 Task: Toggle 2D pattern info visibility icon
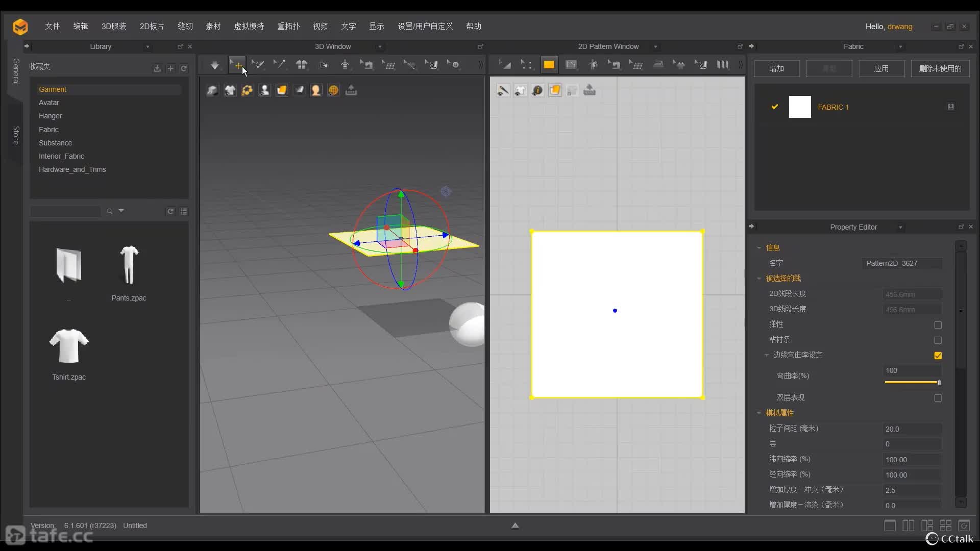pyautogui.click(x=537, y=90)
